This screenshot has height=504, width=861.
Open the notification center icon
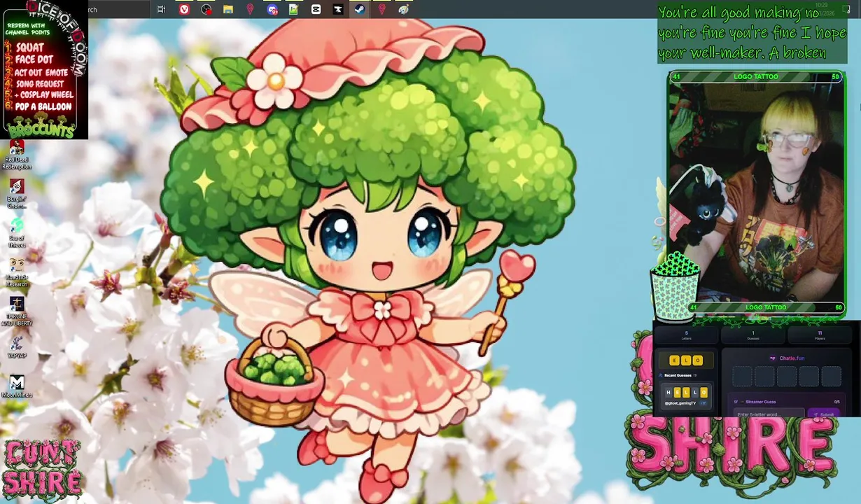pos(846,9)
